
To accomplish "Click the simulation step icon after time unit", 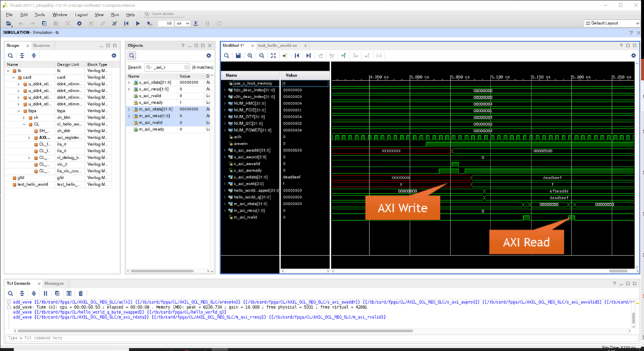I will pyautogui.click(x=196, y=23).
